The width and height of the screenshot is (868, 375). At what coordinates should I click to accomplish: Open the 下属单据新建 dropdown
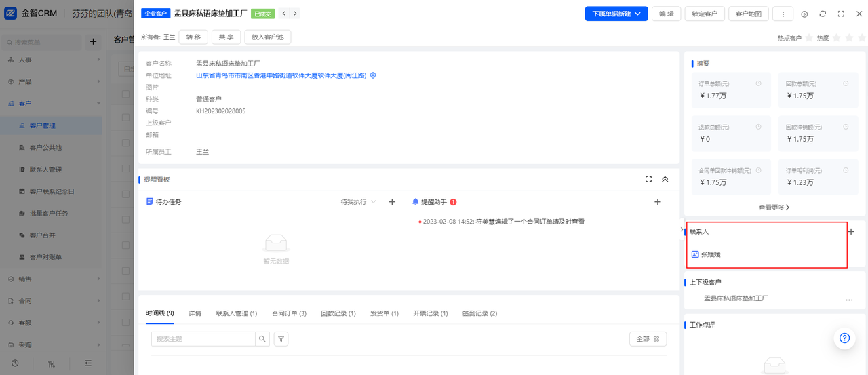pyautogui.click(x=616, y=14)
